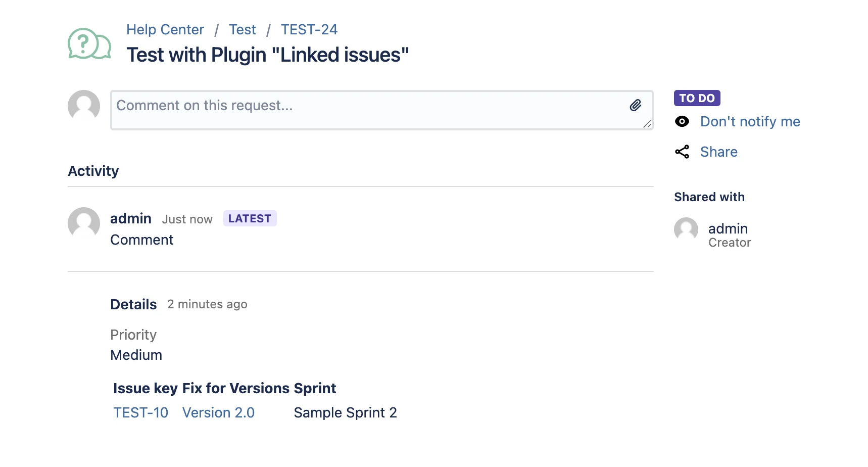Click the Issue key column header
The width and height of the screenshot is (868, 467).
tap(146, 388)
